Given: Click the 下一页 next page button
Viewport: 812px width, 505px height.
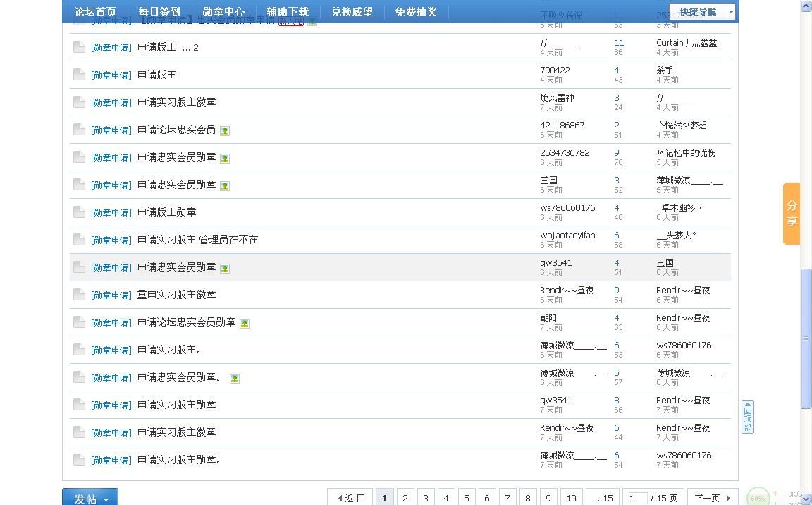Looking at the screenshot, I should [712, 498].
